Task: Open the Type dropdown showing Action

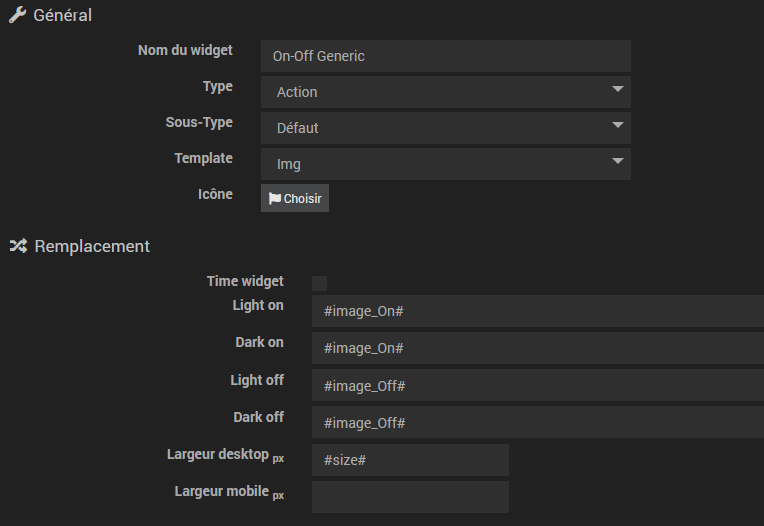Action: coord(446,92)
